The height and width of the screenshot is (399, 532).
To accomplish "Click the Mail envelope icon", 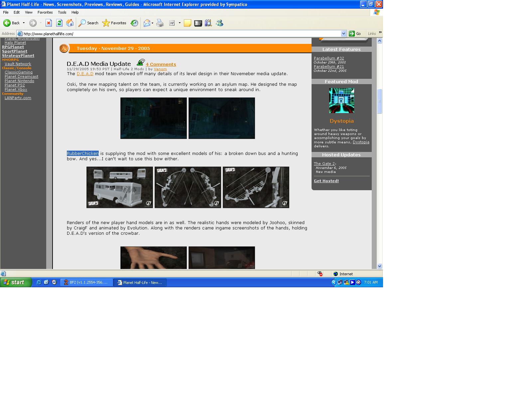I will click(147, 23).
